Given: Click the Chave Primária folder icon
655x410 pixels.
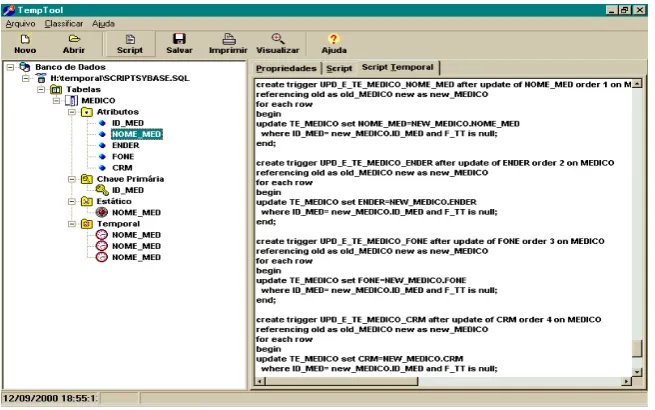Looking at the screenshot, I should pyautogui.click(x=86, y=179).
